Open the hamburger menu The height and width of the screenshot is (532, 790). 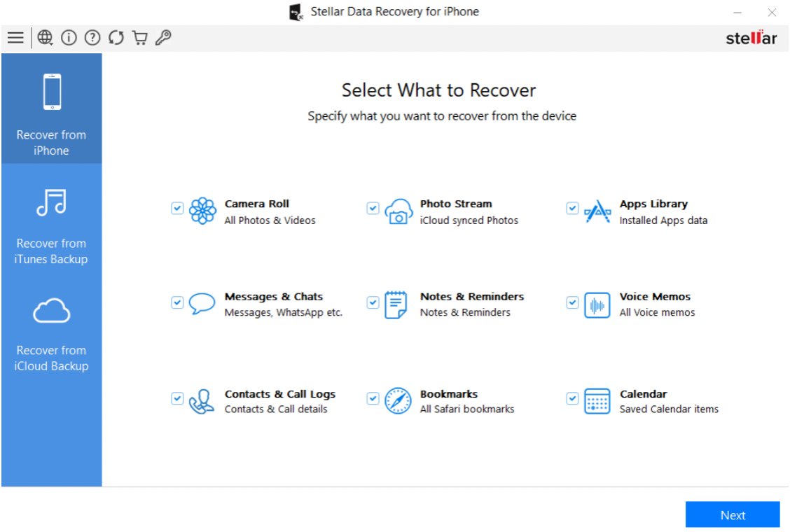point(15,38)
